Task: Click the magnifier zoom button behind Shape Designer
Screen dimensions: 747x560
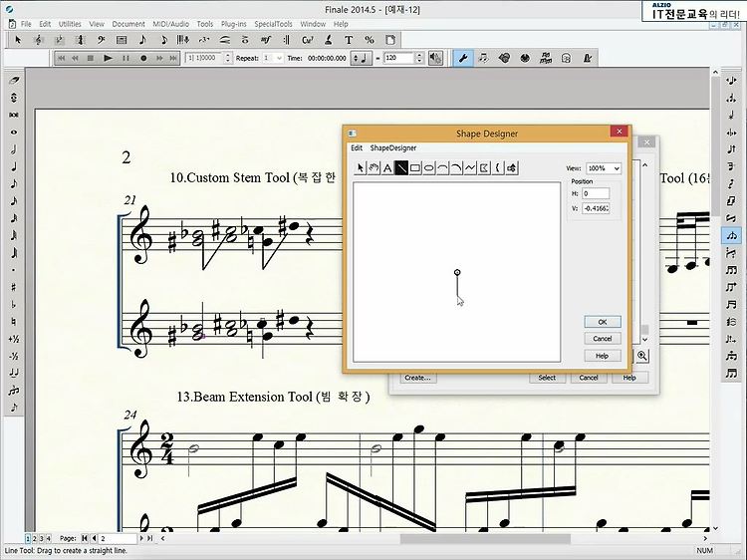Action: coord(642,356)
